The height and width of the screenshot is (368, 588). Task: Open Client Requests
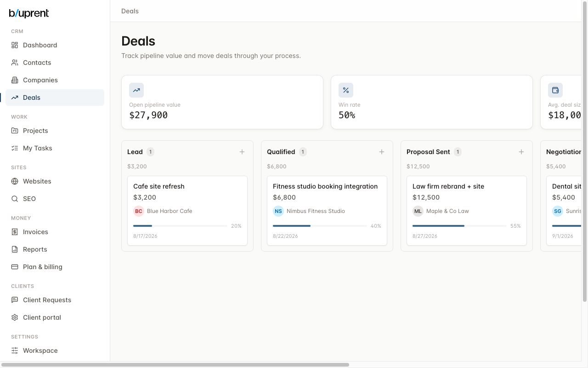55,300
